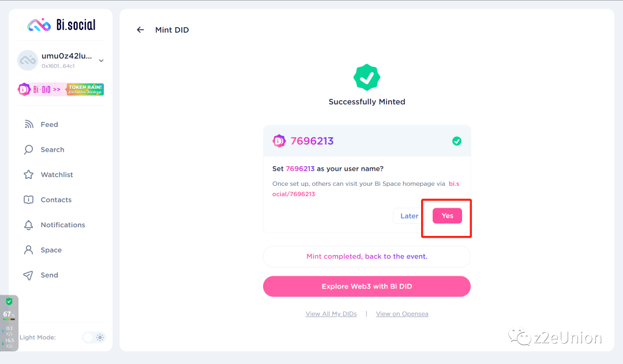
Task: Select the Feed icon in the sidebar
Action: coord(28,124)
